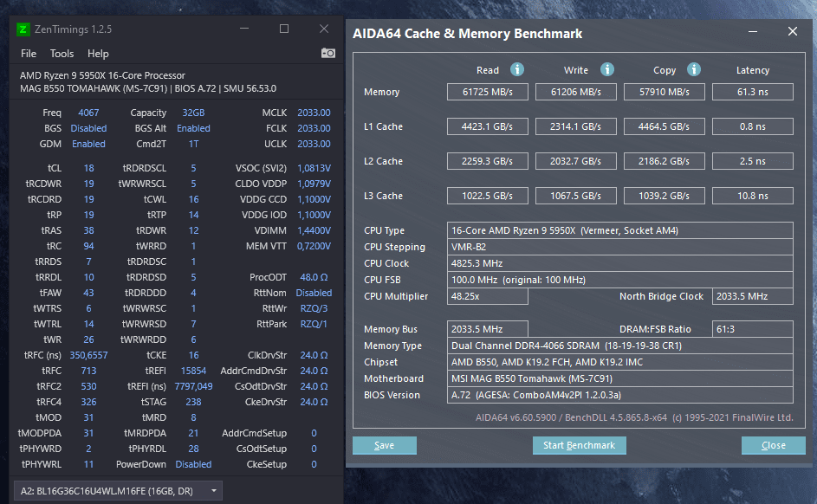Click the DRAM:FSB Ratio 61:3 field
Viewport: 817px width, 504px height.
pyautogui.click(x=753, y=329)
